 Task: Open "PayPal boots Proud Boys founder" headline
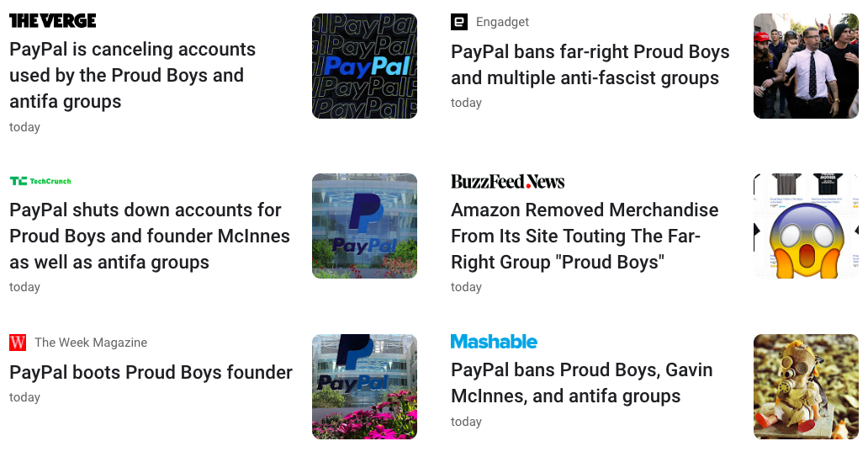coord(151,372)
